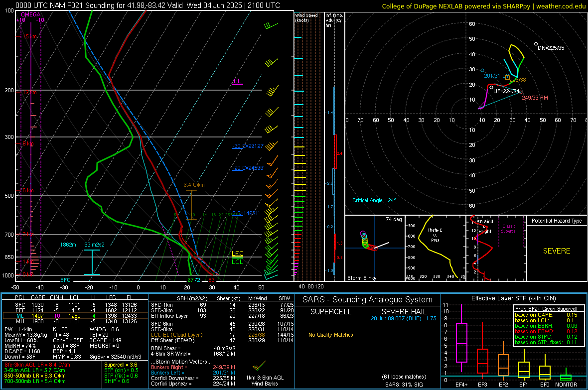Click the 'PW = 1.44in' value
Screen dimensions: 588x390
point(19,329)
